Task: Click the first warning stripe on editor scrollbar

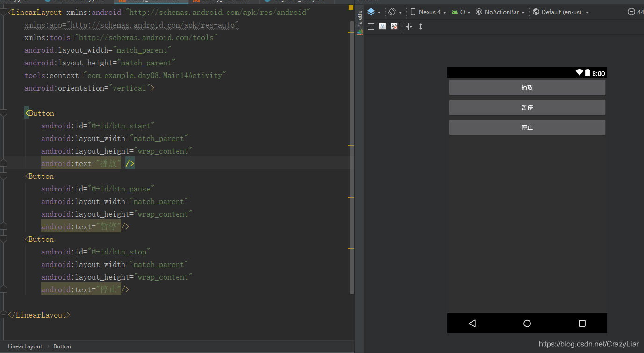Action: (351, 33)
